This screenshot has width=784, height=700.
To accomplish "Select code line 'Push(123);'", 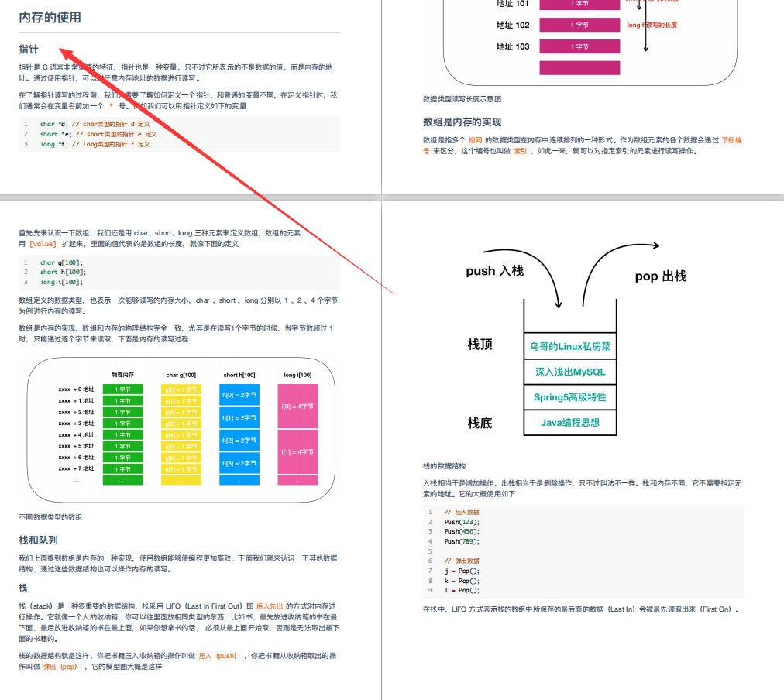I will pos(462,522).
